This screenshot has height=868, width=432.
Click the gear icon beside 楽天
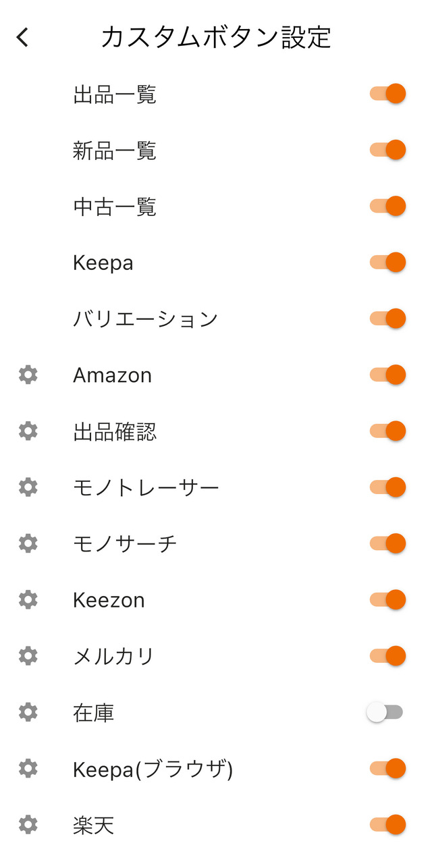(28, 824)
